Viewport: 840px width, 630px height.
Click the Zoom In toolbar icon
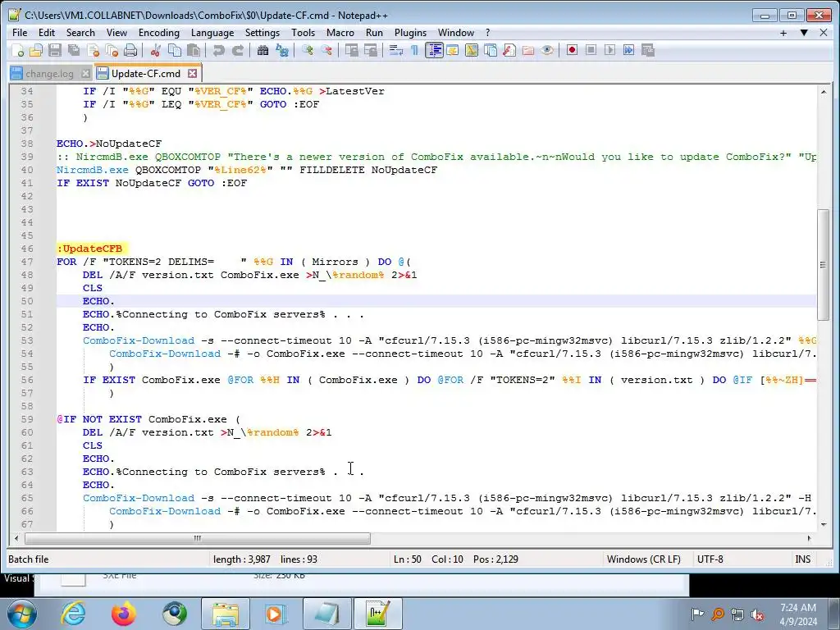(308, 50)
